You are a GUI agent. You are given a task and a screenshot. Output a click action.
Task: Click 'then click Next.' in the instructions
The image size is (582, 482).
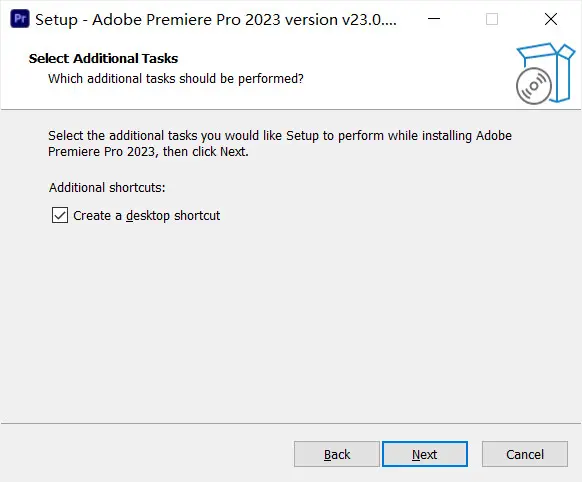point(206,152)
